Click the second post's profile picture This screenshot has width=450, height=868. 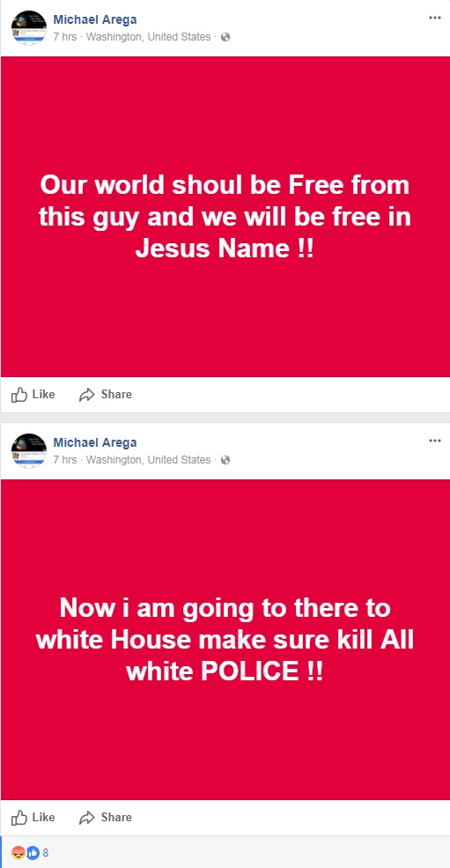[x=29, y=450]
